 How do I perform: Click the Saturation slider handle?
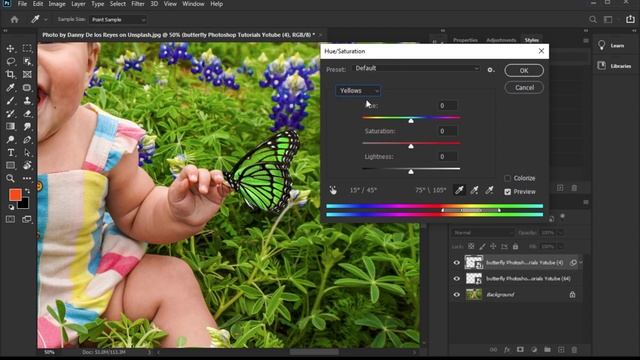[x=411, y=146]
